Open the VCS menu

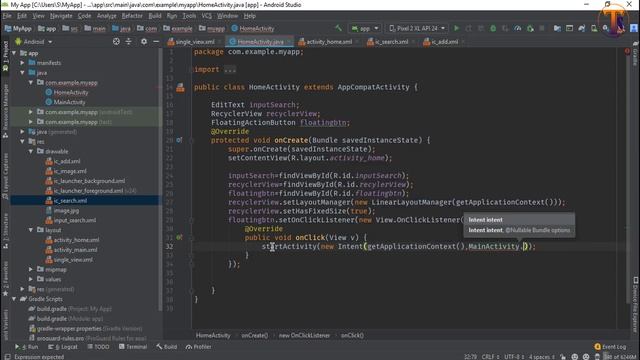tap(207, 16)
